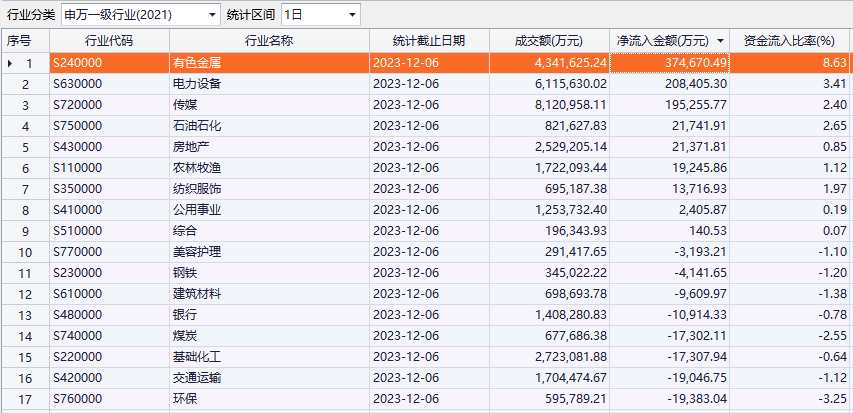Click the 序号 column header
853x413 pixels.
click(x=19, y=41)
